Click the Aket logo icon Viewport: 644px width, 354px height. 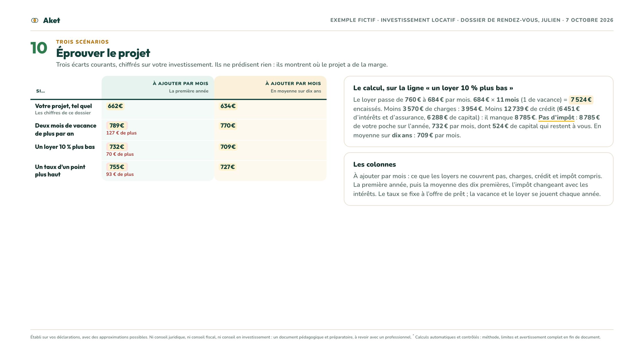[x=35, y=20]
